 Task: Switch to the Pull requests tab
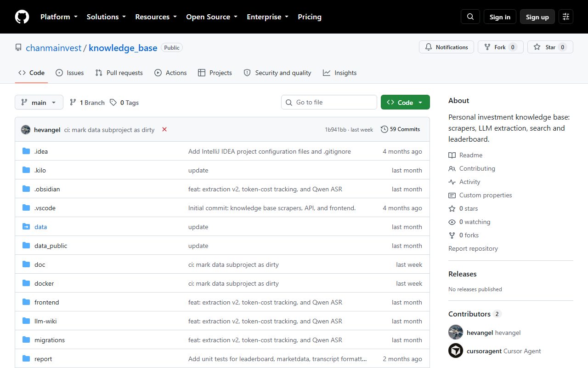point(119,73)
